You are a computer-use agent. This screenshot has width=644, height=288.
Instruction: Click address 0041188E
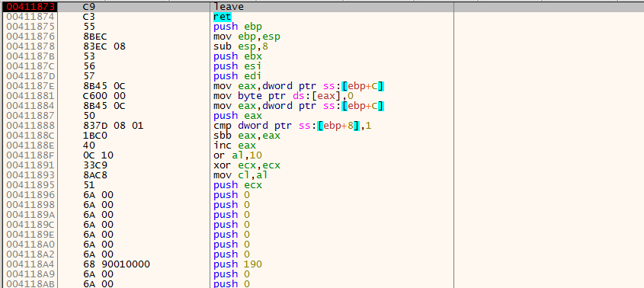(30, 146)
